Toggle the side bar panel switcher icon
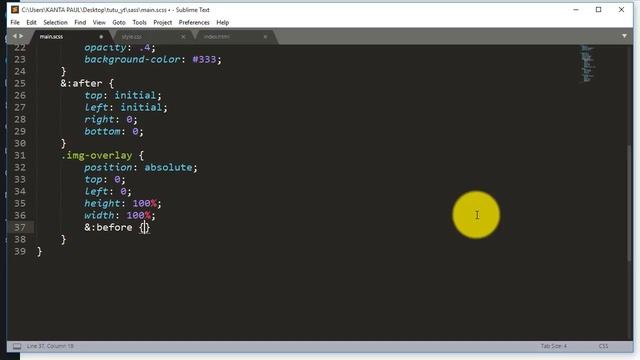This screenshot has width=640, height=360. coord(17,346)
